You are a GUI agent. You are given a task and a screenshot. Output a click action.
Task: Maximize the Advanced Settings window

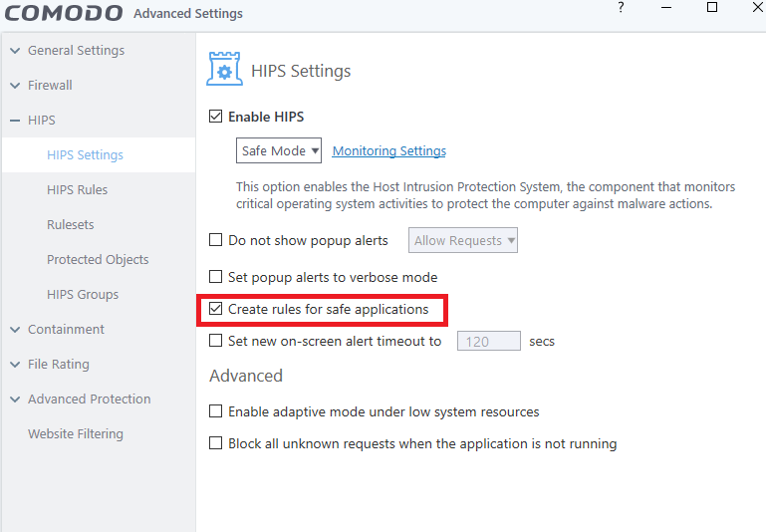tap(711, 8)
